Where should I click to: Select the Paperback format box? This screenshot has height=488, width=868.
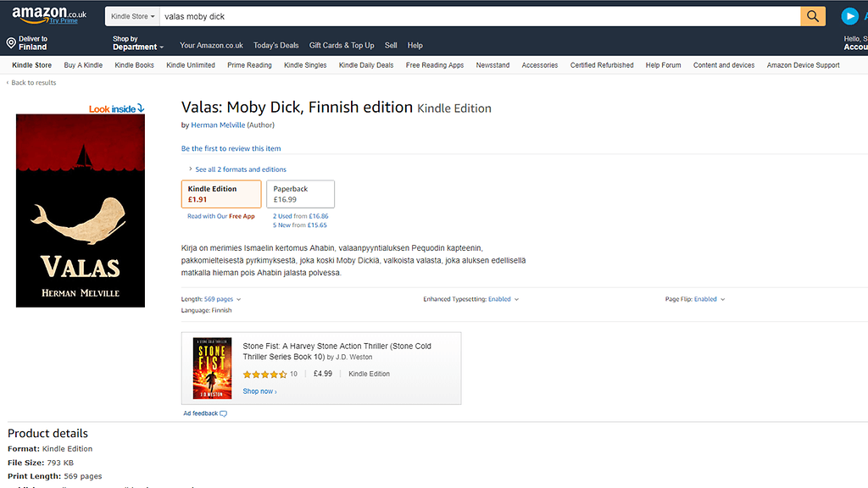point(300,193)
